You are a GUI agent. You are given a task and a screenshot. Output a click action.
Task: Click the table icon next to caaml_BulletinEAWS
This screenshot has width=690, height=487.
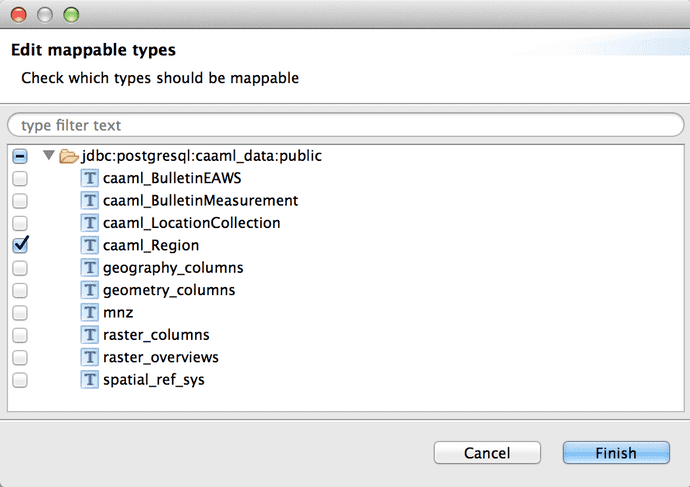click(91, 179)
